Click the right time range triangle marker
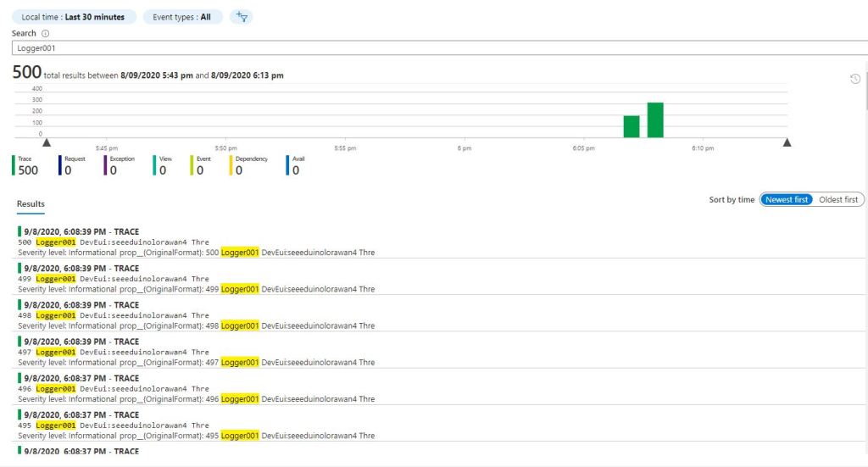This screenshot has width=868, height=467. pyautogui.click(x=787, y=142)
